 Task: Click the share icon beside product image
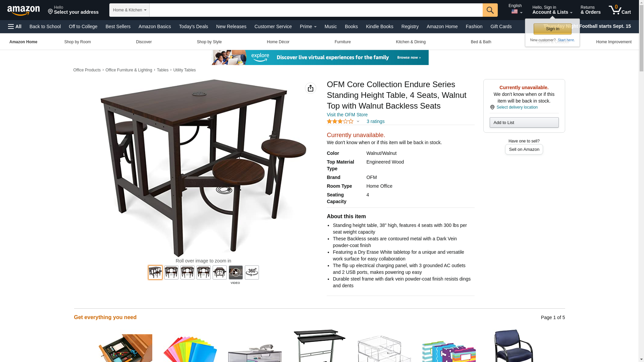311,88
